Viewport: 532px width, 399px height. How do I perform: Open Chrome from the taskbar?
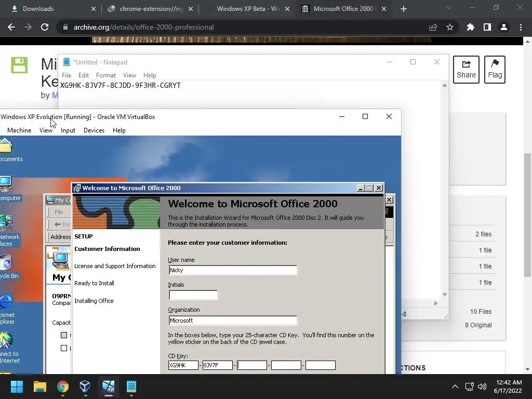tap(63, 387)
